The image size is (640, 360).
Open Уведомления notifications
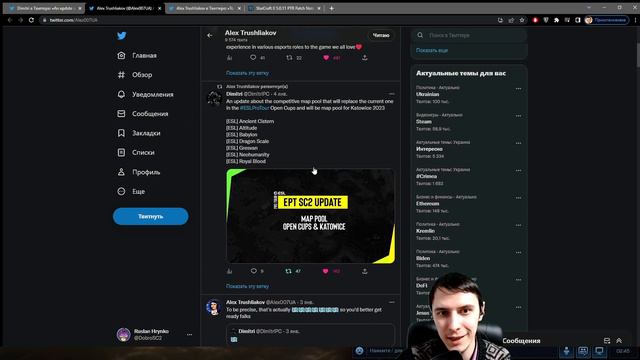145,94
